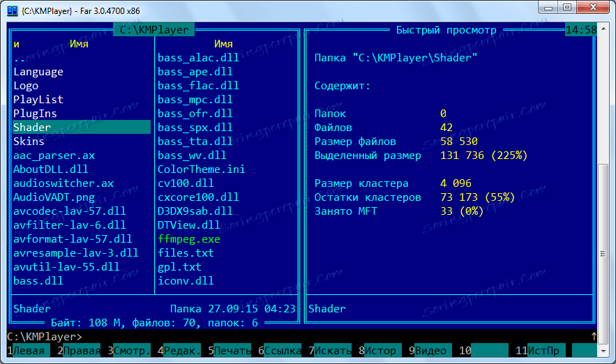Select file gpl.txt
The width and height of the screenshot is (616, 364).
[x=179, y=267]
